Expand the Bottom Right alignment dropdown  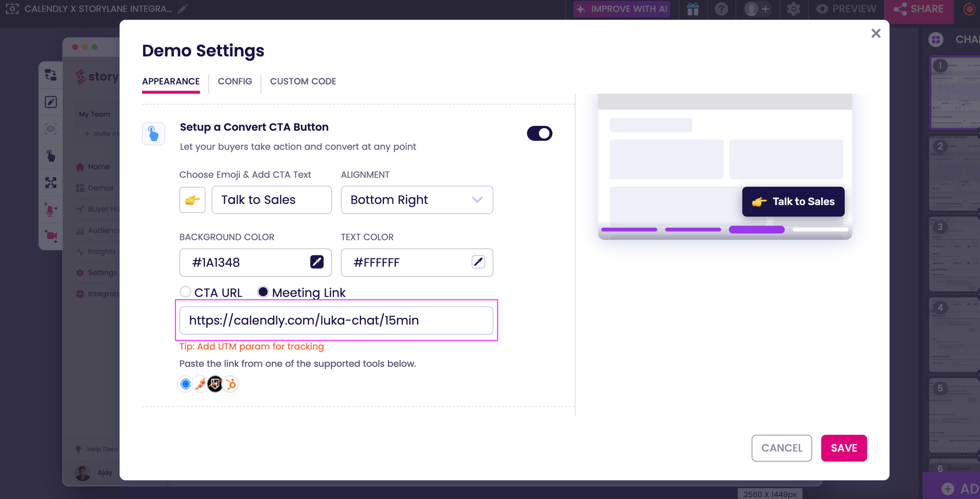(416, 200)
